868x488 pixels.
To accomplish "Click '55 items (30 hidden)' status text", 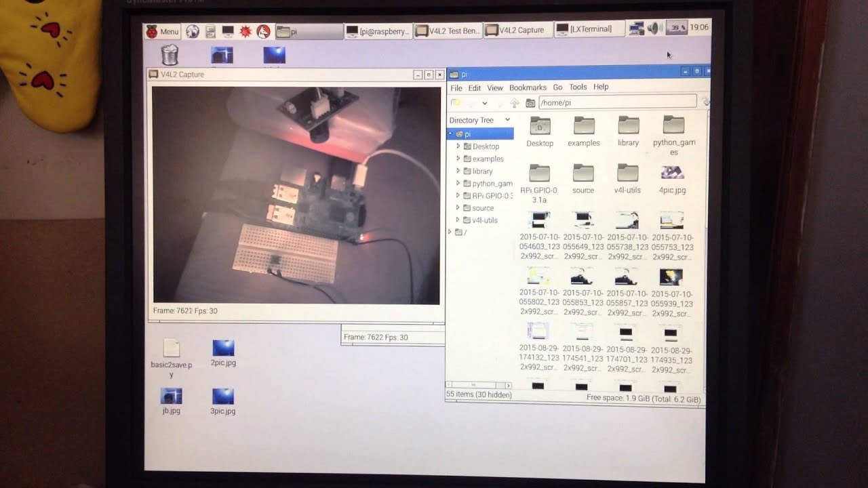I will 479,394.
